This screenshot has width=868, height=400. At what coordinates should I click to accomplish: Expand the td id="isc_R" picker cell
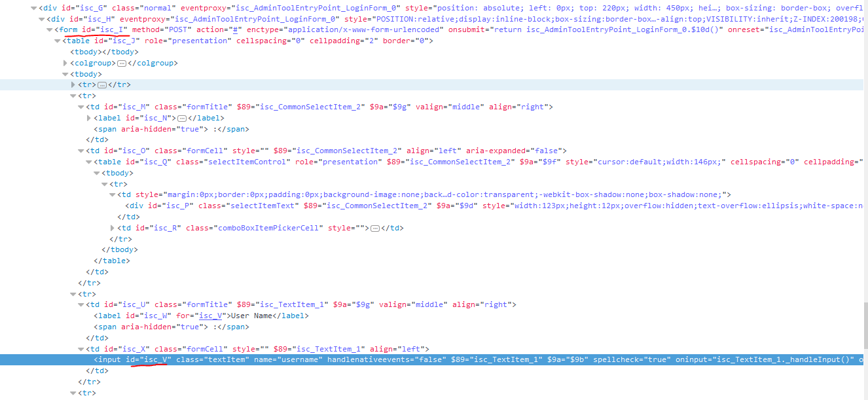coord(113,228)
